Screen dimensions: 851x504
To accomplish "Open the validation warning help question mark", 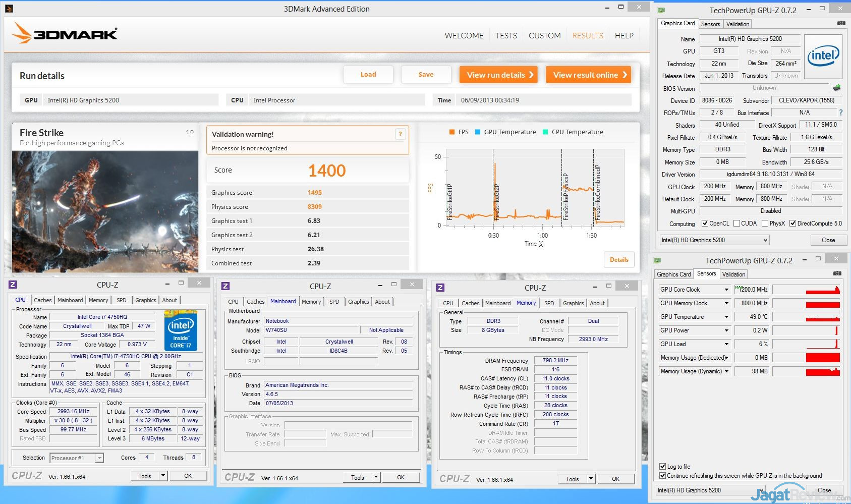I will pos(400,134).
